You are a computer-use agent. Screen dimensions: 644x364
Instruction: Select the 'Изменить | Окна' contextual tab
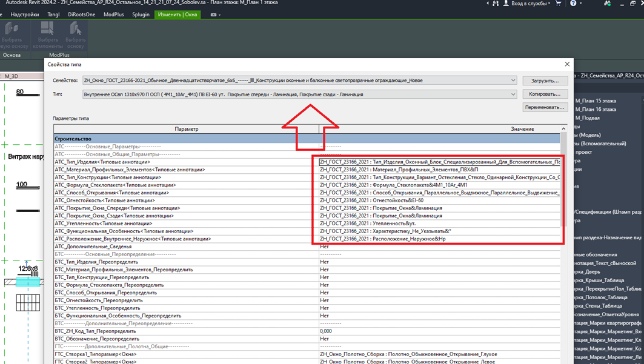[178, 15]
